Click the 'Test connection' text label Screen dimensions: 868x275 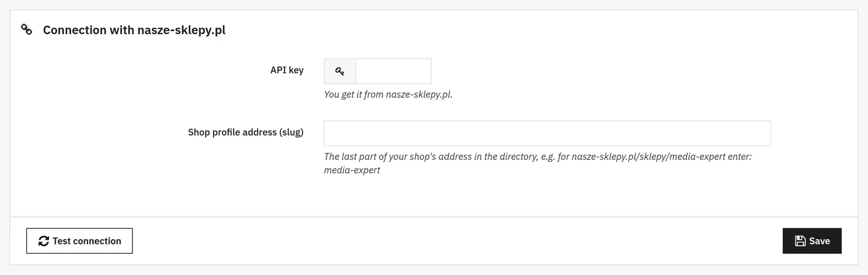coord(87,241)
